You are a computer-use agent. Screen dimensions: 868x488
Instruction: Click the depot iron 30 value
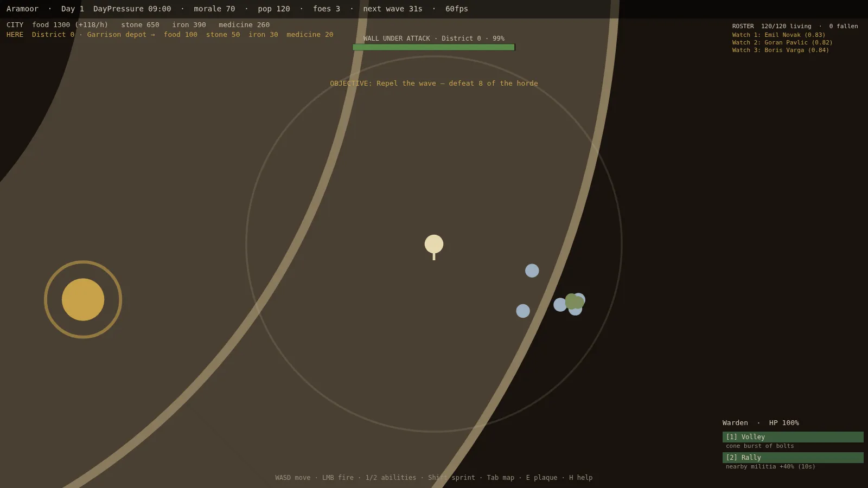click(x=263, y=35)
